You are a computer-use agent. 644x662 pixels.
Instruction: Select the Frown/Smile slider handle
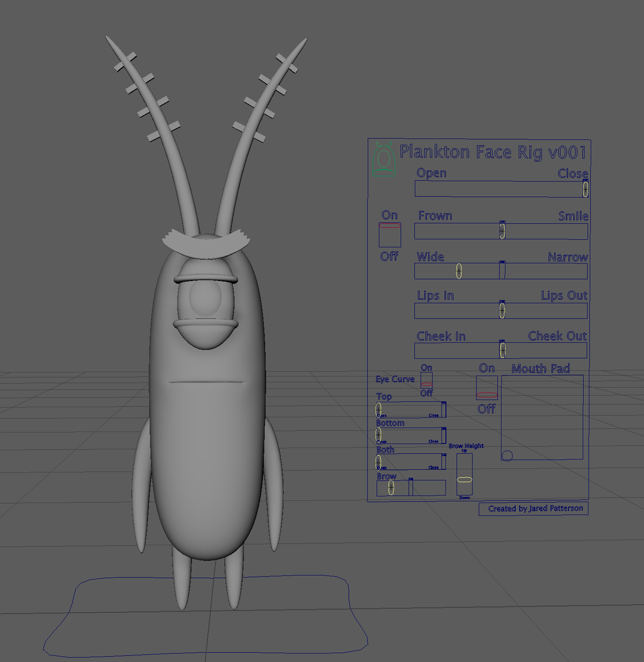[502, 231]
